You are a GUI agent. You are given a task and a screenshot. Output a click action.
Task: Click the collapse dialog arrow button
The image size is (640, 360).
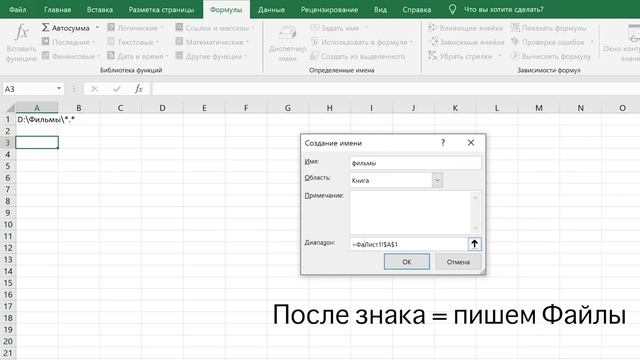[474, 244]
